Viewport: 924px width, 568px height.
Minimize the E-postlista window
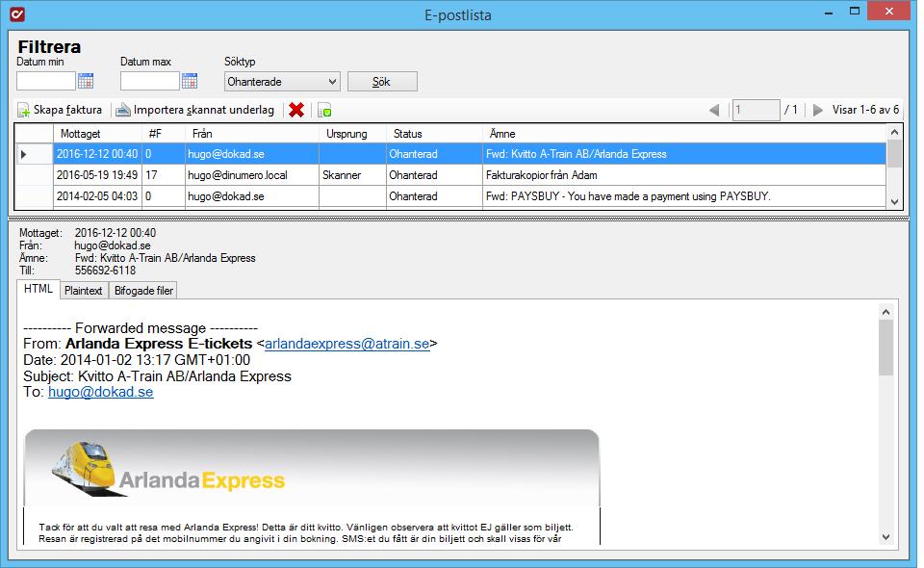(x=829, y=12)
